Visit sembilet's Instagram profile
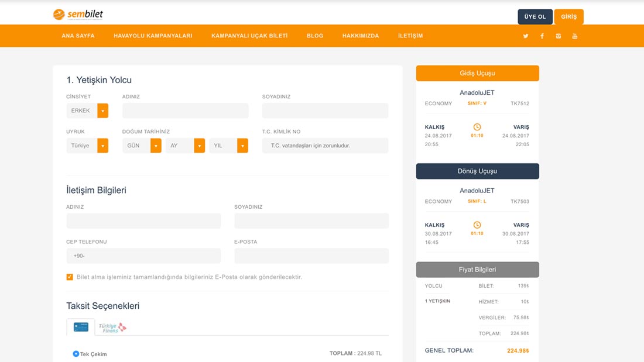Image resolution: width=644 pixels, height=362 pixels. click(558, 36)
